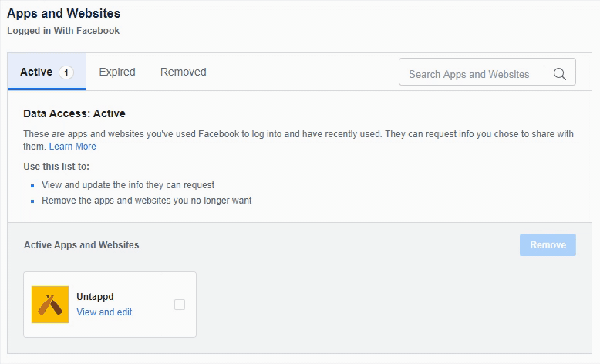Click the Untappd app name
Viewport: 600px width, 364px height.
point(95,297)
